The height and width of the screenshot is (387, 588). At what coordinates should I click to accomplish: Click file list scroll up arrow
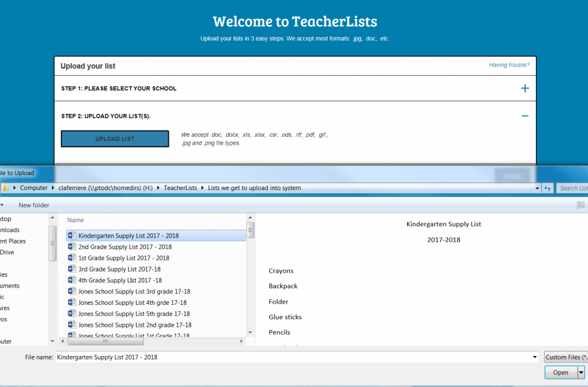pos(250,218)
